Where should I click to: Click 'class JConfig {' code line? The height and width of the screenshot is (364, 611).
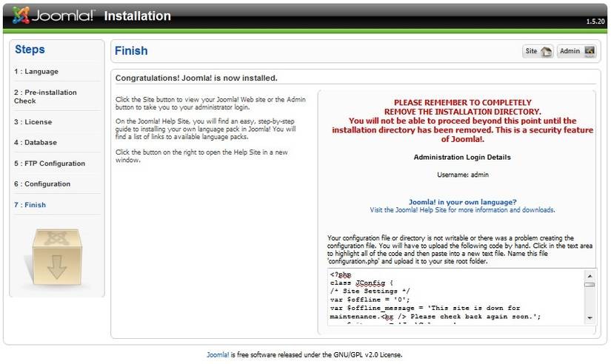tap(361, 283)
